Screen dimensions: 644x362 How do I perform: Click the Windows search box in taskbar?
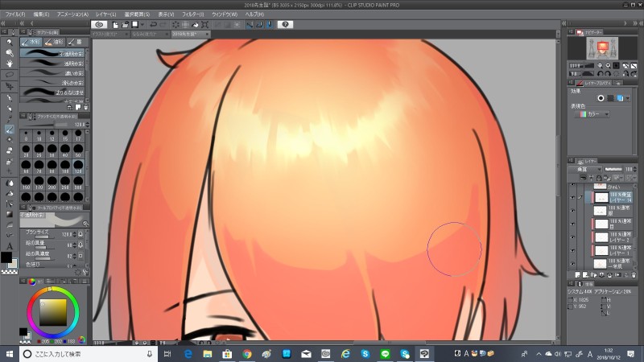[x=89, y=354]
